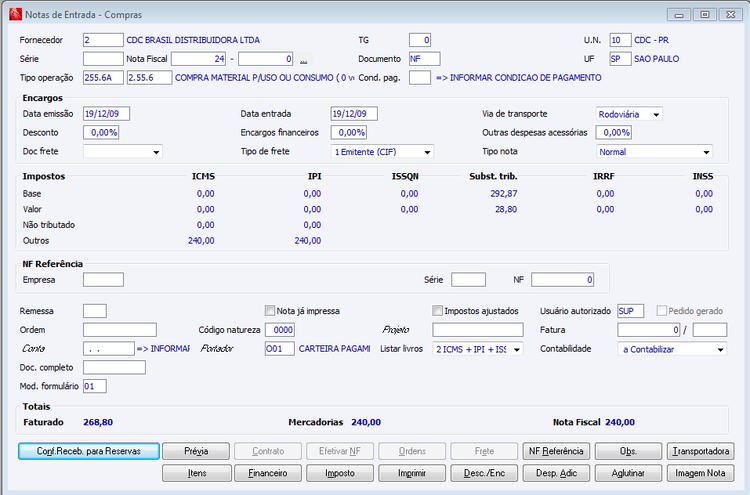
Task: Focus the Documento field with NF
Action: pyautogui.click(x=425, y=59)
